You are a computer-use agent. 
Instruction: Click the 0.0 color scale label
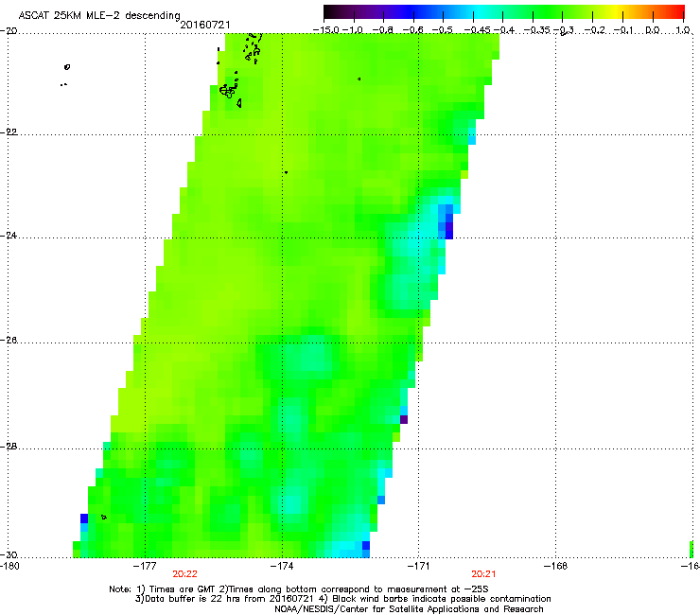(x=653, y=30)
